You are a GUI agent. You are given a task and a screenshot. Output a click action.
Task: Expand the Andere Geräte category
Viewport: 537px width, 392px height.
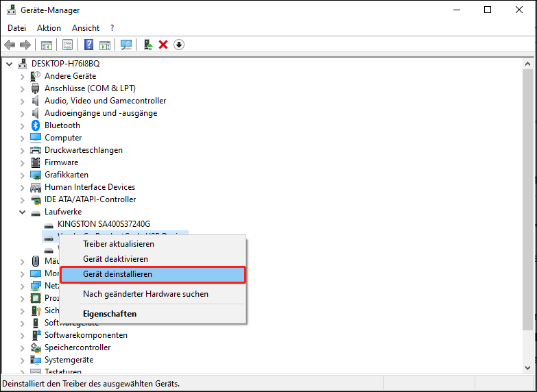tap(22, 76)
